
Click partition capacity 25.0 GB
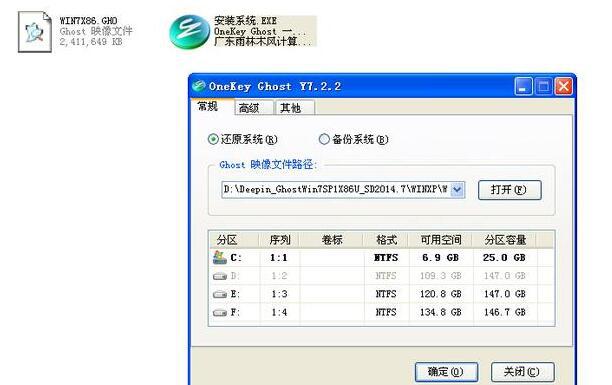click(504, 258)
